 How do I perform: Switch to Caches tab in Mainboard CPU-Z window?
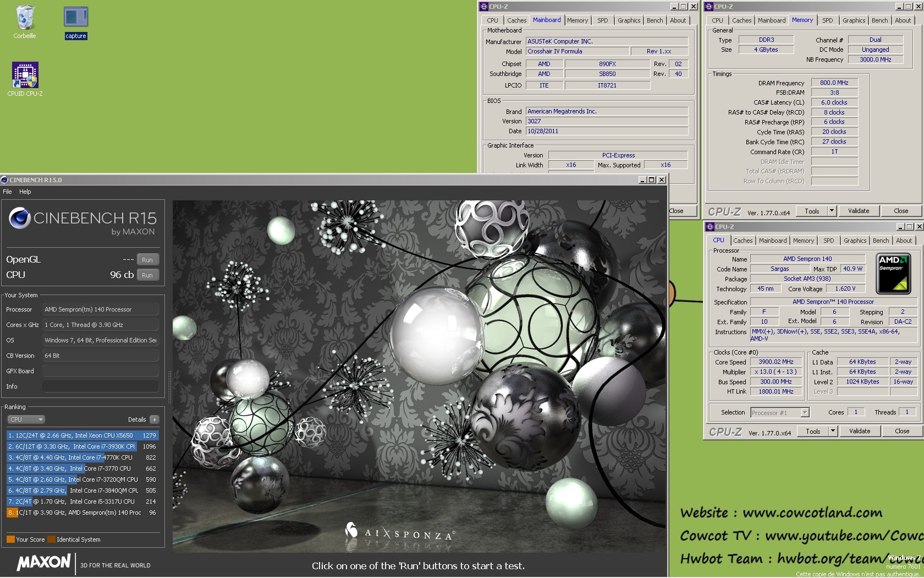pos(516,20)
